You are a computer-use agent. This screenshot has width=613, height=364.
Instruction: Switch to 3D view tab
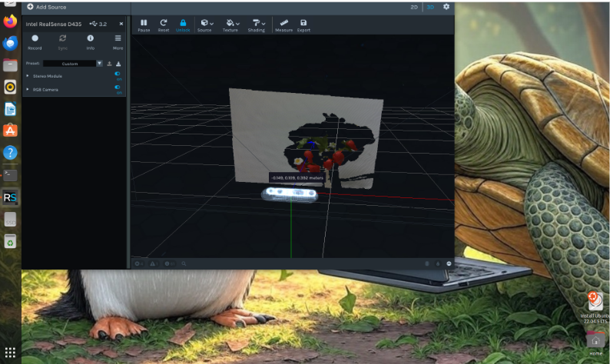coord(430,7)
